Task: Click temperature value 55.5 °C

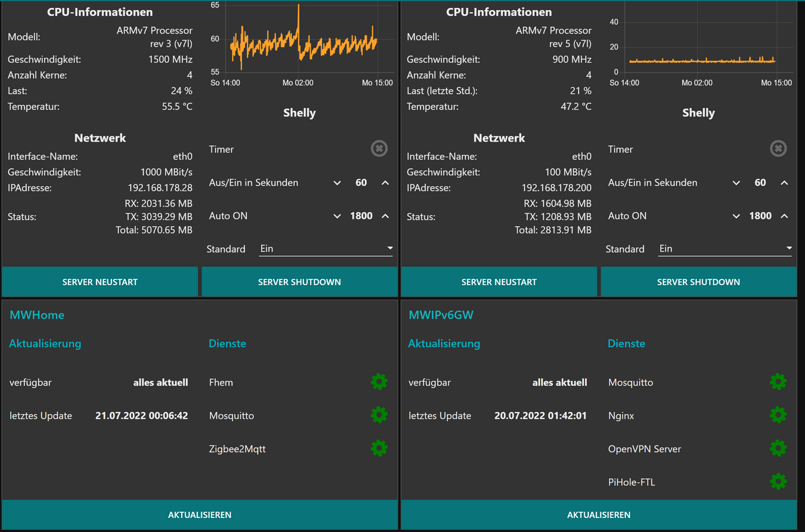Action: (x=177, y=106)
